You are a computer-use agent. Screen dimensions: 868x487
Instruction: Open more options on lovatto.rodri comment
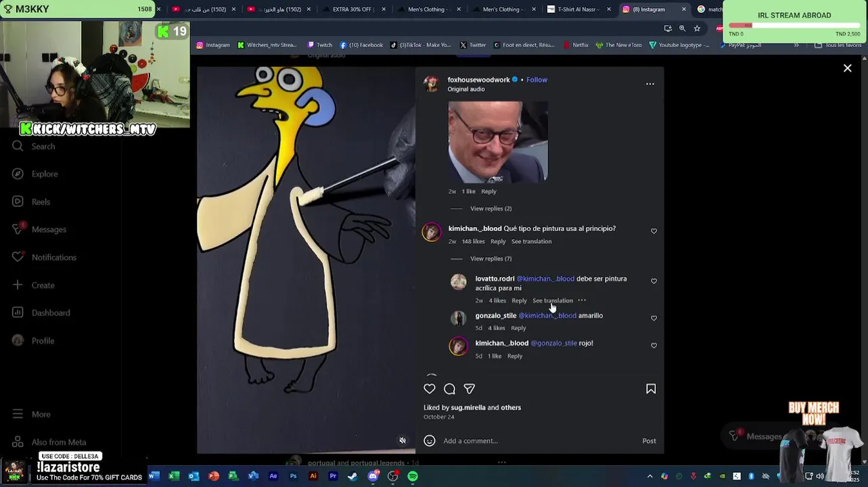click(582, 300)
